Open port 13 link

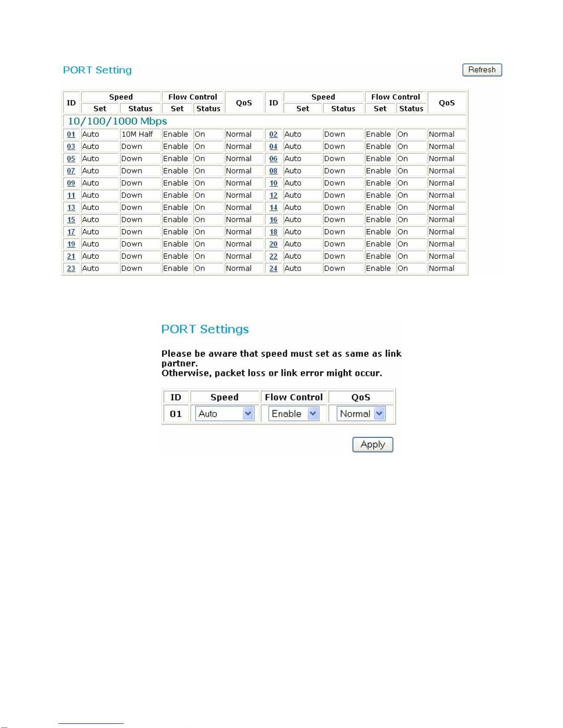click(x=71, y=208)
